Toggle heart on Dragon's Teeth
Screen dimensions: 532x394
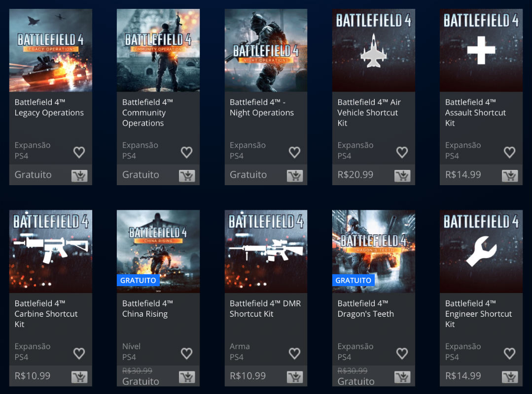(402, 353)
